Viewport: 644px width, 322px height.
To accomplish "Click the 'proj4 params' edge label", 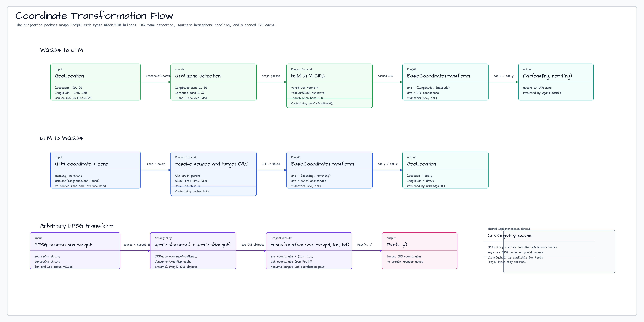I will (271, 76).
